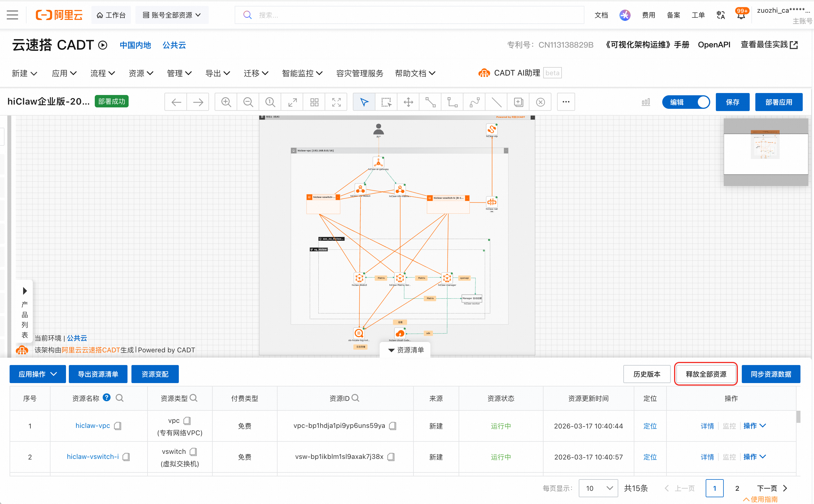Search the resource ID column
814x504 pixels.
click(x=355, y=398)
